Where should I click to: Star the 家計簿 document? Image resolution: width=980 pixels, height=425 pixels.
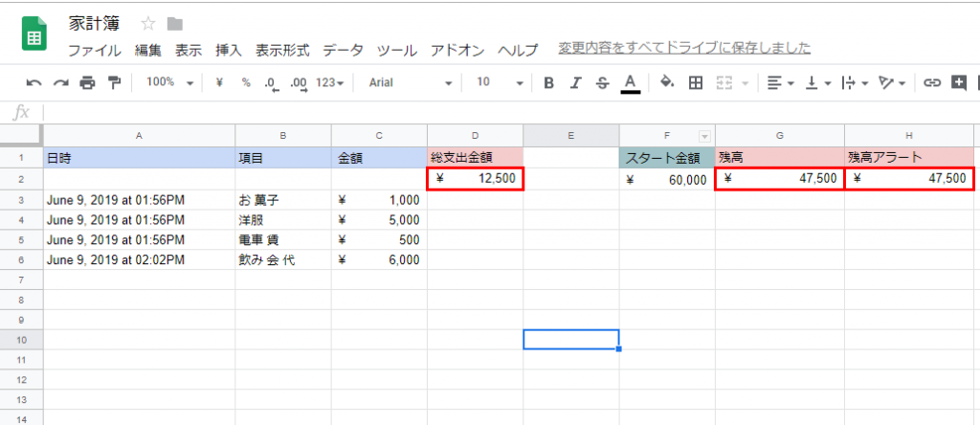[148, 24]
